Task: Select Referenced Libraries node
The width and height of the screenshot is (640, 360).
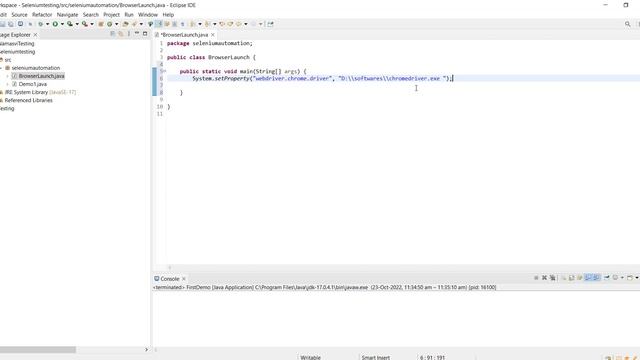Action: [28, 100]
